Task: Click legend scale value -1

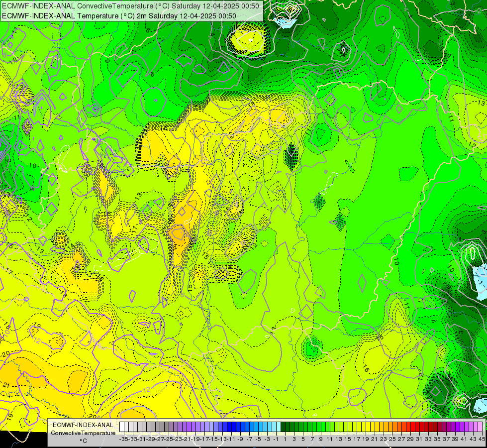Action: coord(276,439)
